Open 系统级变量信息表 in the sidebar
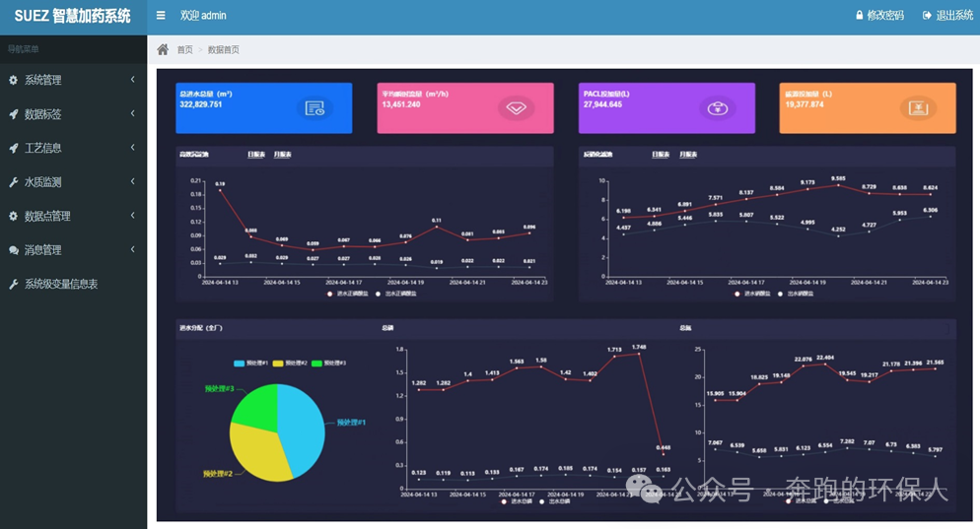 (x=60, y=284)
